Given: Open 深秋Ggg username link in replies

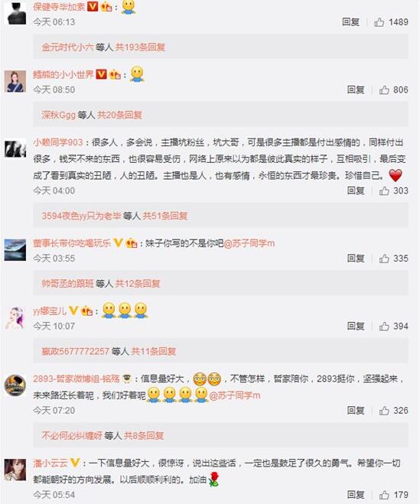Looking at the screenshot, I should 59,115.
